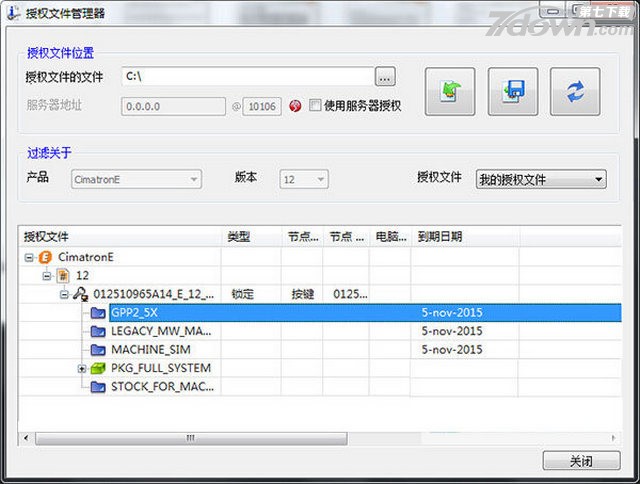This screenshot has height=484, width=640.
Task: Open the 我的授权文件 dropdown
Action: click(541, 179)
